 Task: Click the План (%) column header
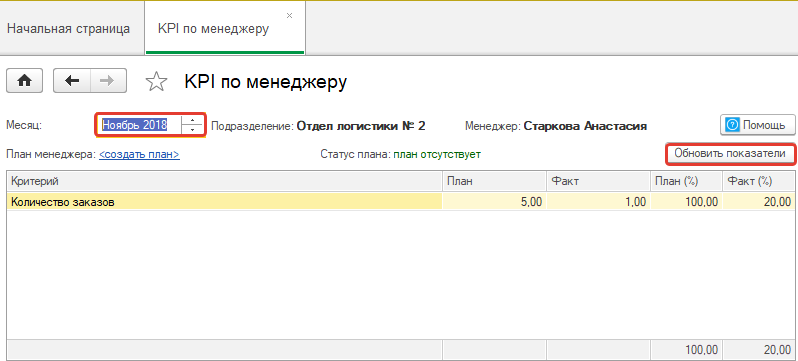point(686,181)
